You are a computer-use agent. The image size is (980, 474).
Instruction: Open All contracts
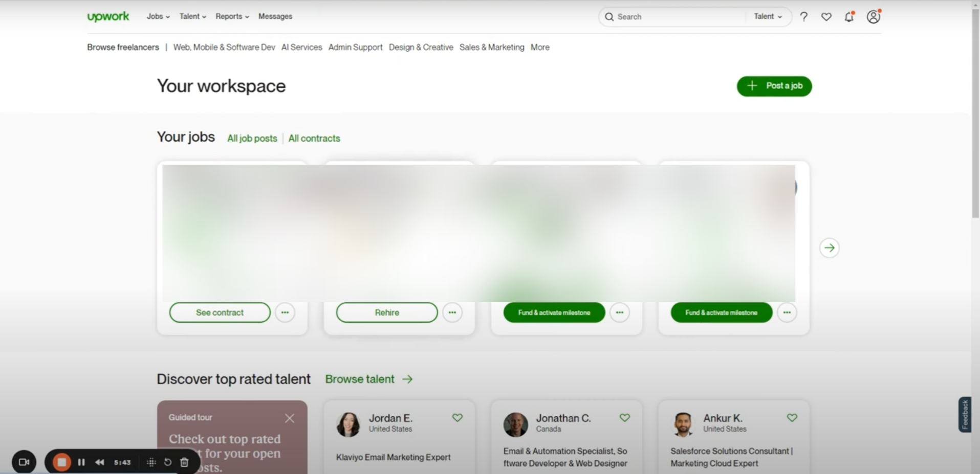314,139
